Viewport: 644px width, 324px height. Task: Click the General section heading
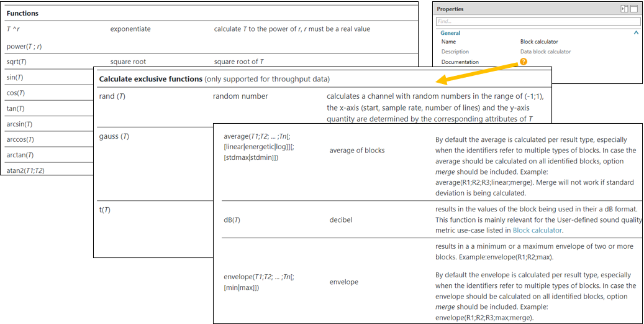tap(450, 33)
